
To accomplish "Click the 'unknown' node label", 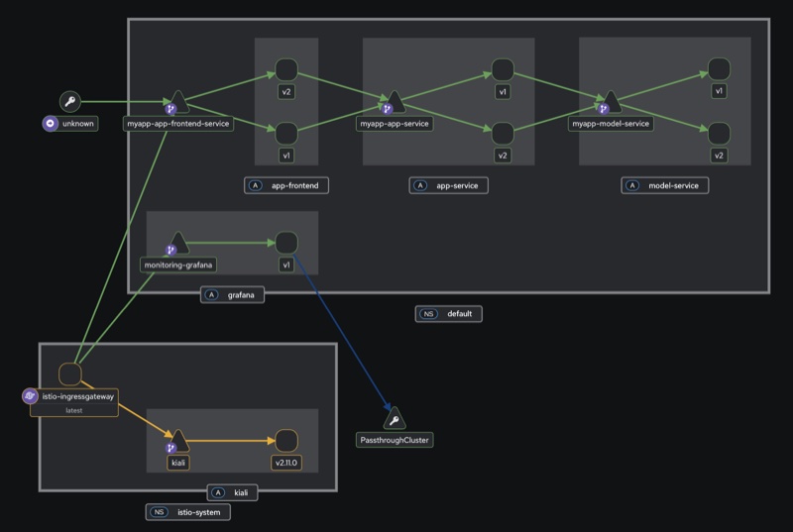I will click(78, 123).
